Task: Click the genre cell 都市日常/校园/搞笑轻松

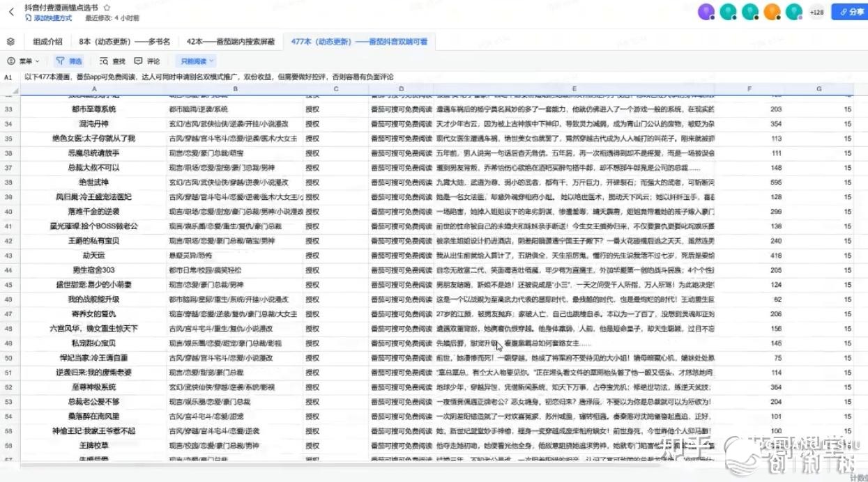Action: (235, 270)
